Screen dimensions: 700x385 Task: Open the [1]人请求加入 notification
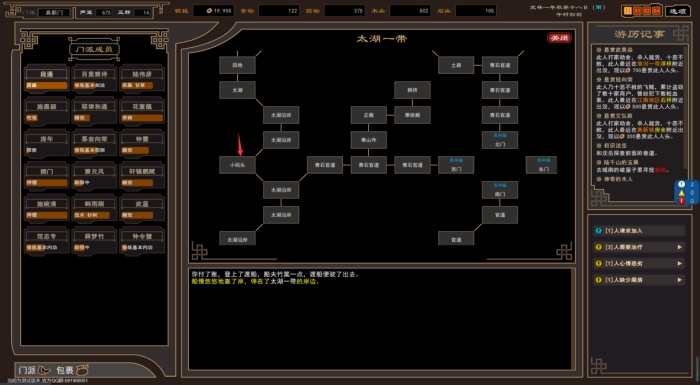click(x=639, y=230)
